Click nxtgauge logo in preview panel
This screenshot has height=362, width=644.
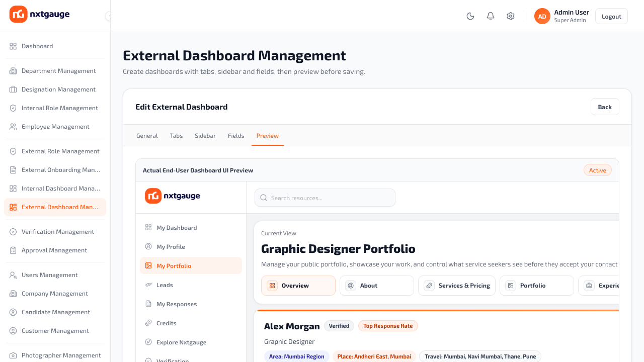click(173, 196)
